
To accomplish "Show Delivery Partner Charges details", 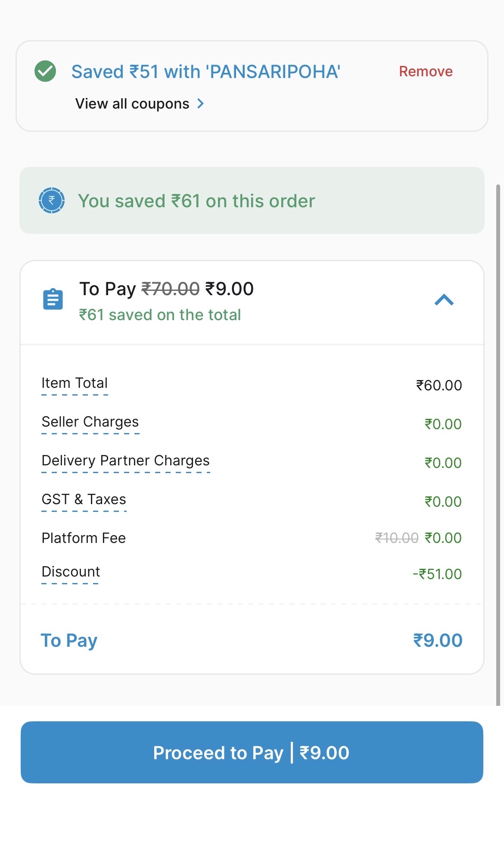I will (x=125, y=461).
